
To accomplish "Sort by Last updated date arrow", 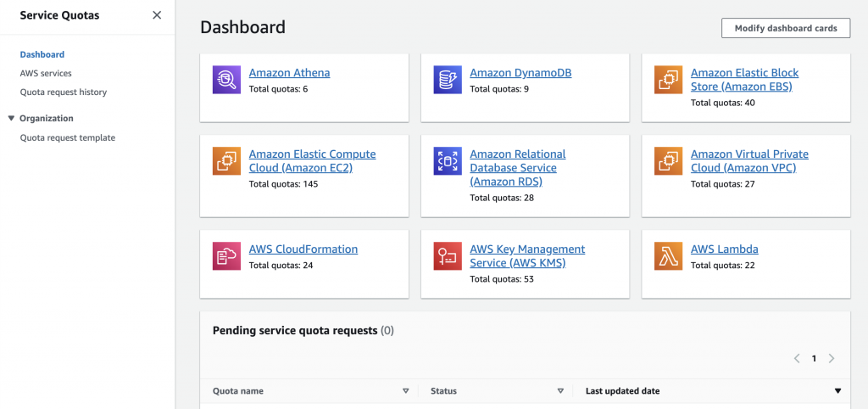I will point(837,391).
